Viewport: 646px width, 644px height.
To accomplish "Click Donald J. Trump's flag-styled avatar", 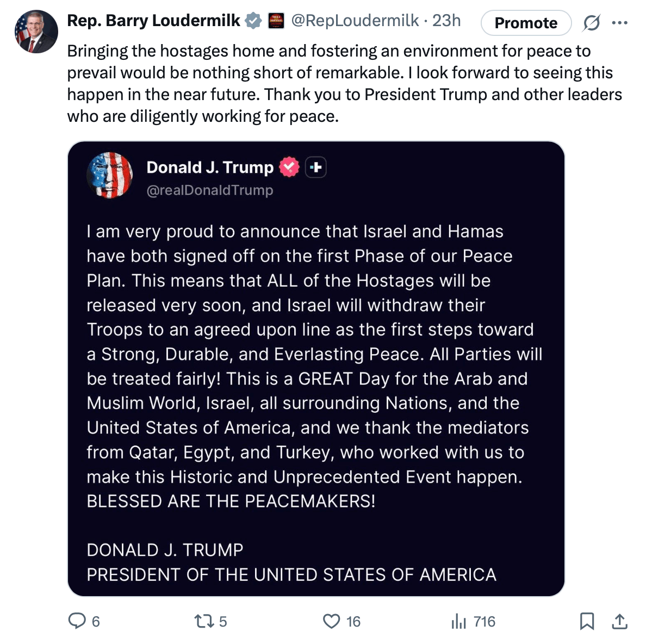I will 110,175.
